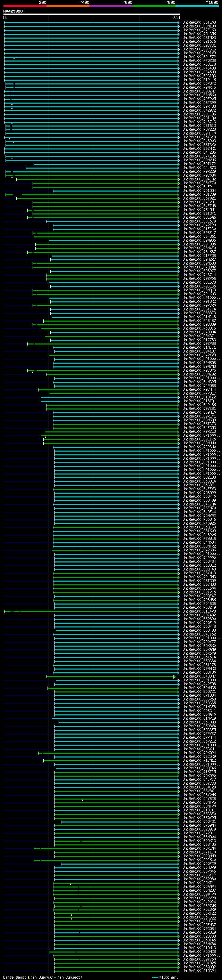222x980 pixels.
Task: Open hit UniRef100_C6TE03
Action: coord(199,23)
